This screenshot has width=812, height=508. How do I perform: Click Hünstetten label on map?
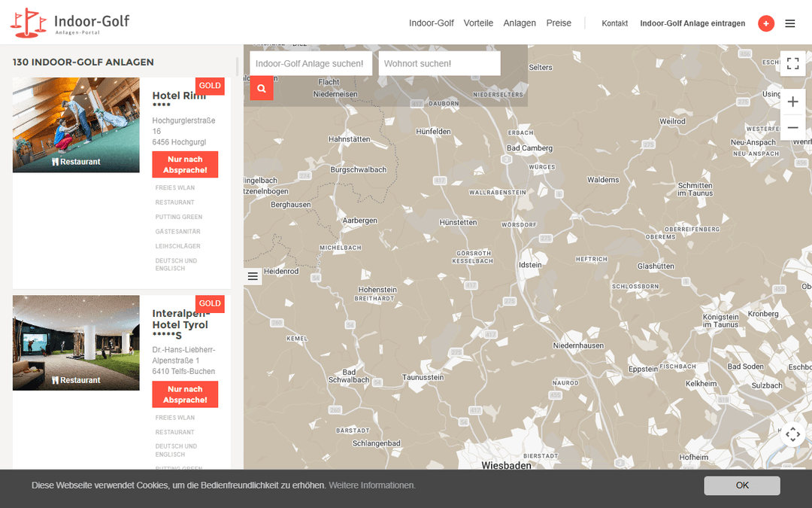tap(458, 222)
